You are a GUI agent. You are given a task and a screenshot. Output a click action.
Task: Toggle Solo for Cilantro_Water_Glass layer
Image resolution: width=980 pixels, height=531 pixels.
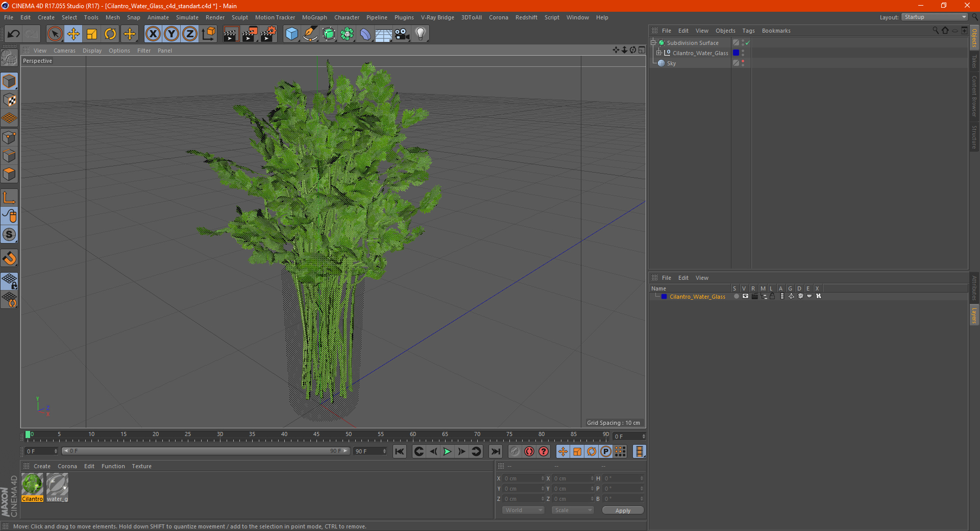point(736,296)
